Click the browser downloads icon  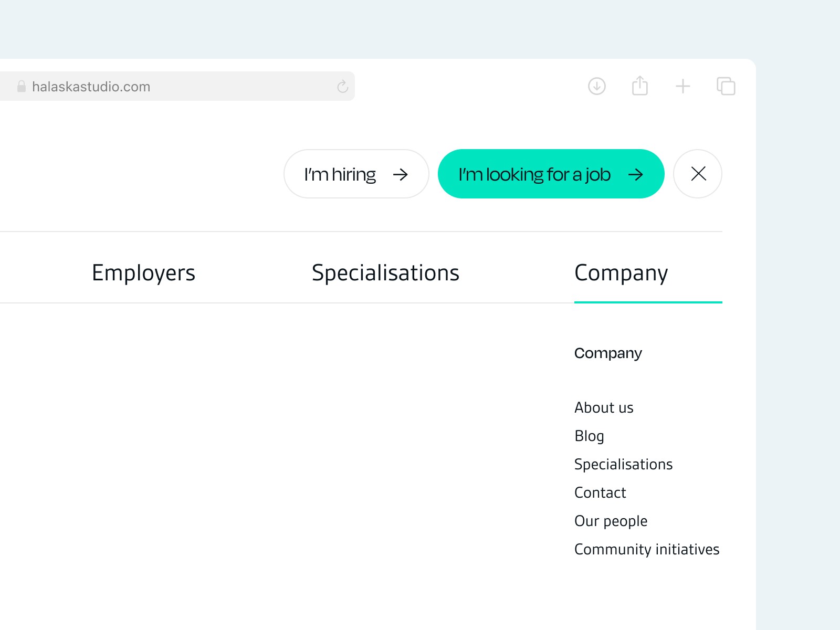[597, 86]
